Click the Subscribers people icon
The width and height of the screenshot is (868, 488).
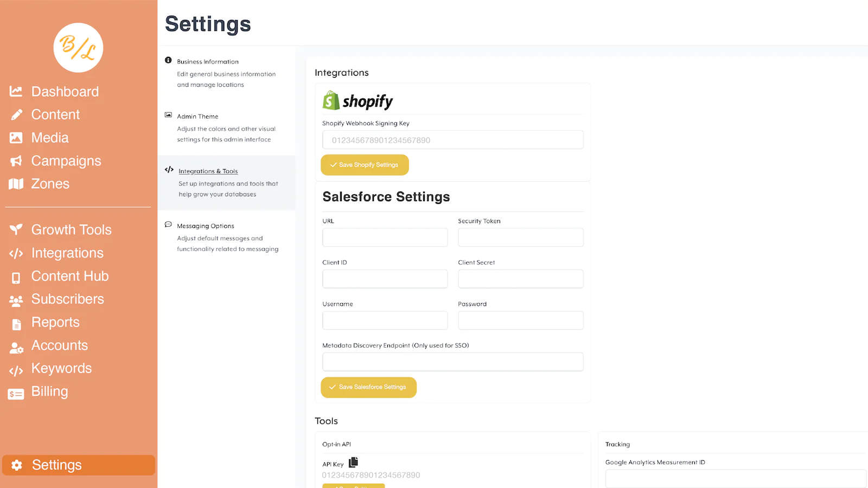pyautogui.click(x=16, y=300)
